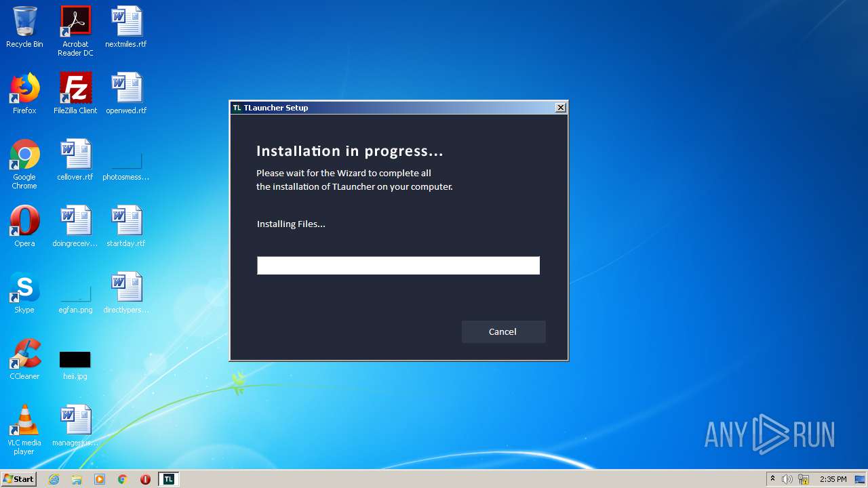
Task: Open volume control in system tray
Action: click(787, 479)
